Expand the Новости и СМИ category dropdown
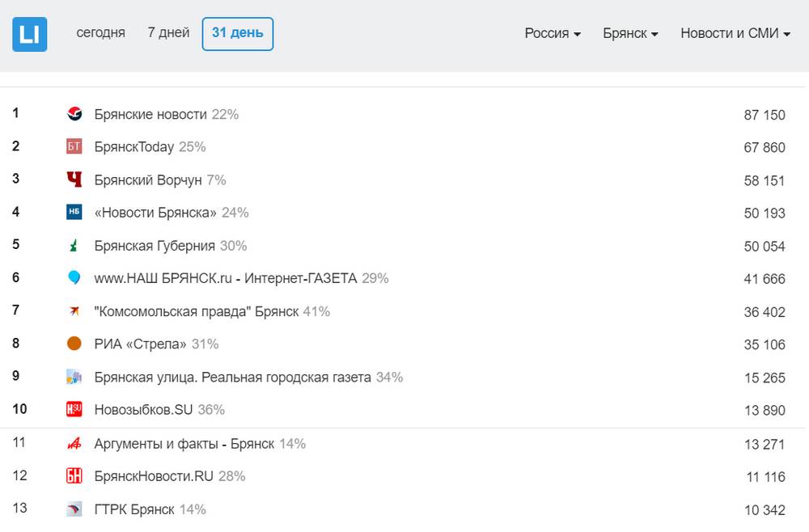 tap(735, 34)
